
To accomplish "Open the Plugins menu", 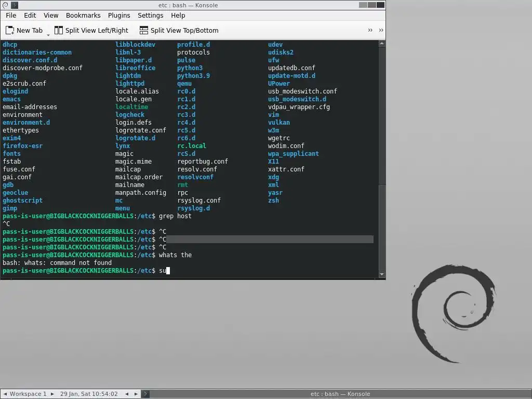I will click(x=119, y=15).
